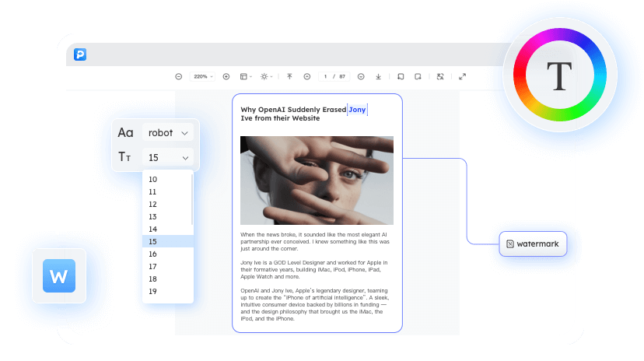
Task: Jump to first page arrow icon
Action: point(289,76)
